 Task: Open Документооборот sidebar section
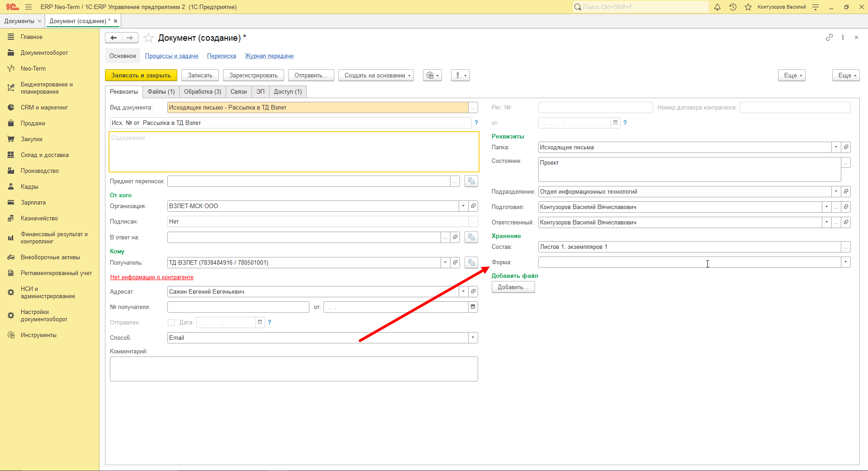pos(44,53)
